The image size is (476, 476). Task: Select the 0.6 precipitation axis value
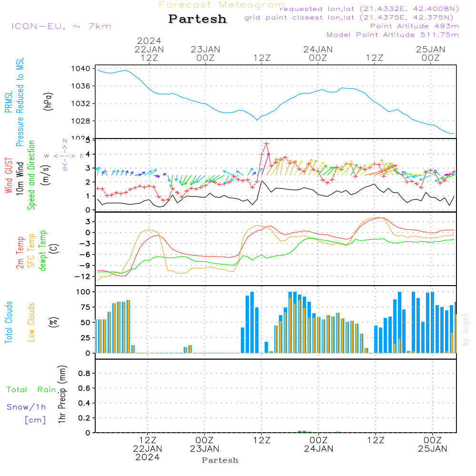[84, 388]
